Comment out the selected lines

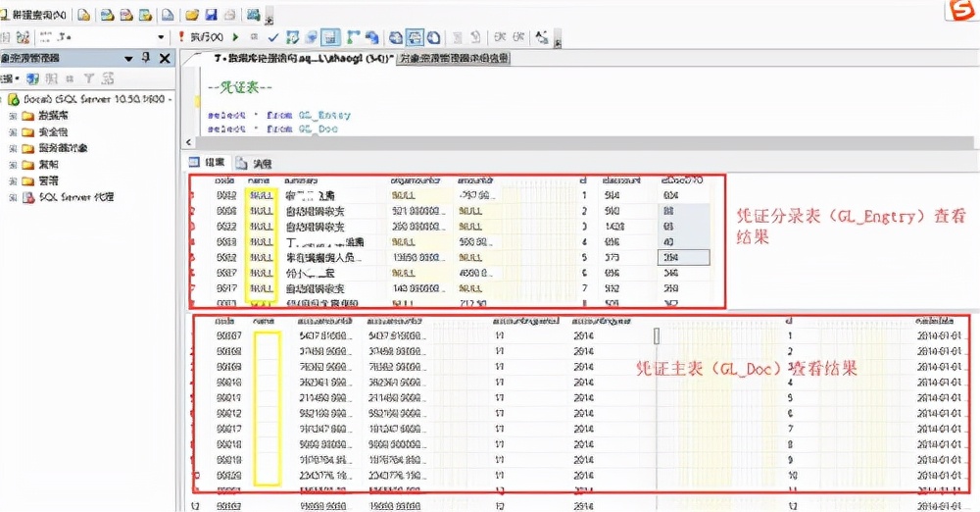click(458, 37)
